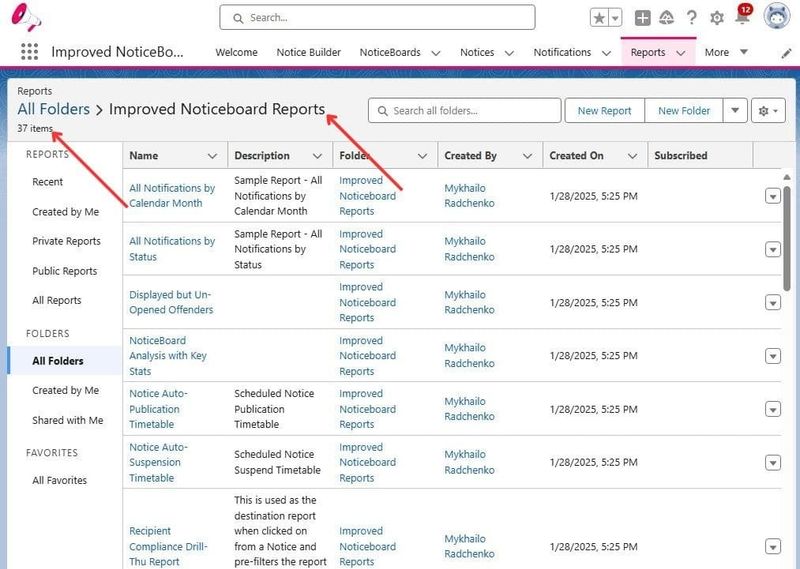This screenshot has width=800, height=569.
Task: Open the NoticeBoards tab
Action: (390, 53)
